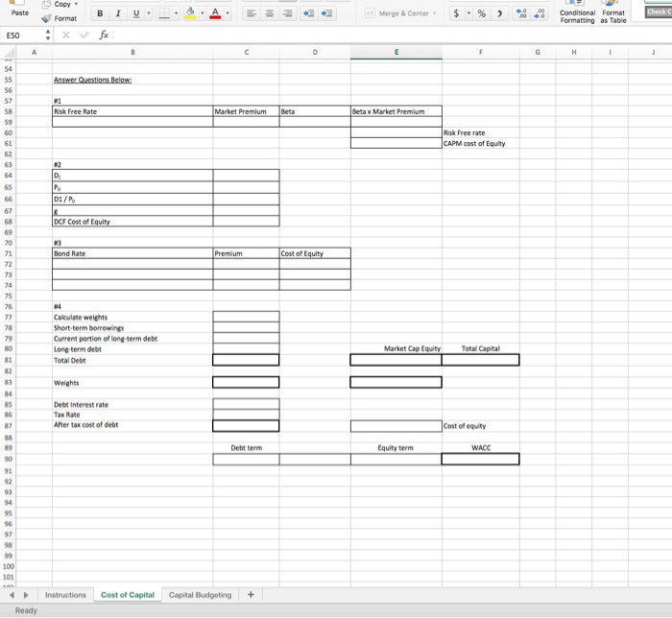The image size is (672, 618).
Task: Open the font color dropdown
Action: point(228,13)
